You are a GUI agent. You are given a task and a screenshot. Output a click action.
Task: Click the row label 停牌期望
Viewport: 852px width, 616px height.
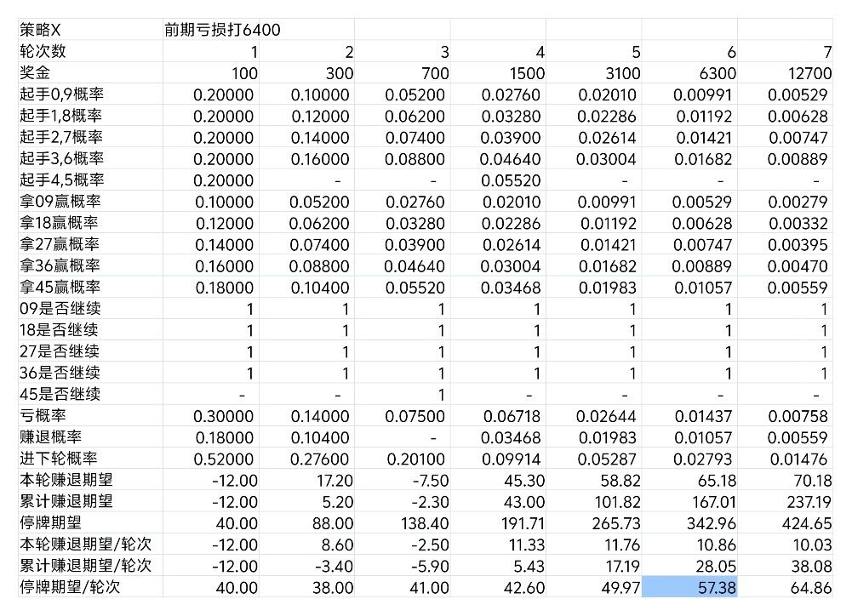pos(50,522)
